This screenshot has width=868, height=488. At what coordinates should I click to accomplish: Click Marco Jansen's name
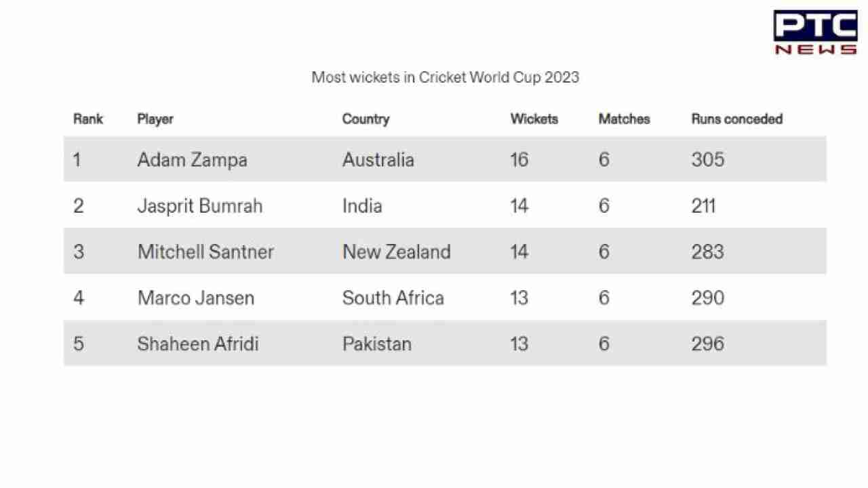pyautogui.click(x=196, y=298)
